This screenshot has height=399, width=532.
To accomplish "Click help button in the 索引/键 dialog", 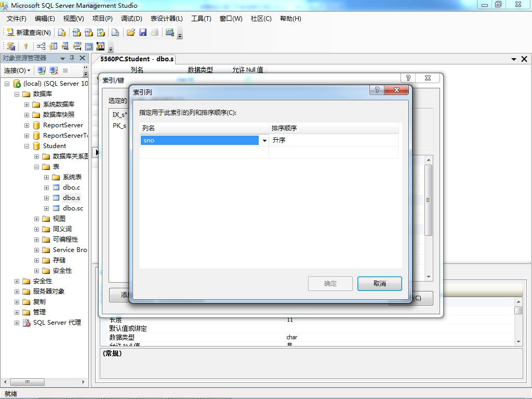I will [408, 78].
